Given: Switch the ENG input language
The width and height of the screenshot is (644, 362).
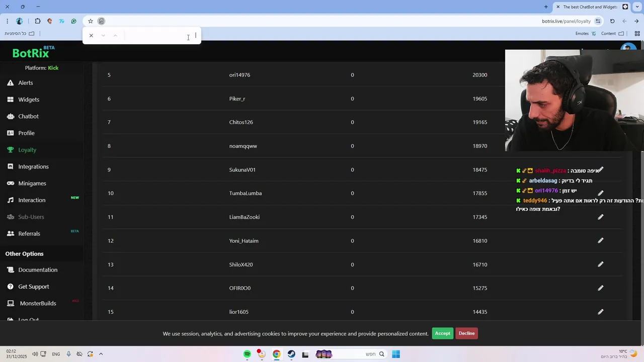Looking at the screenshot, I should (x=56, y=354).
